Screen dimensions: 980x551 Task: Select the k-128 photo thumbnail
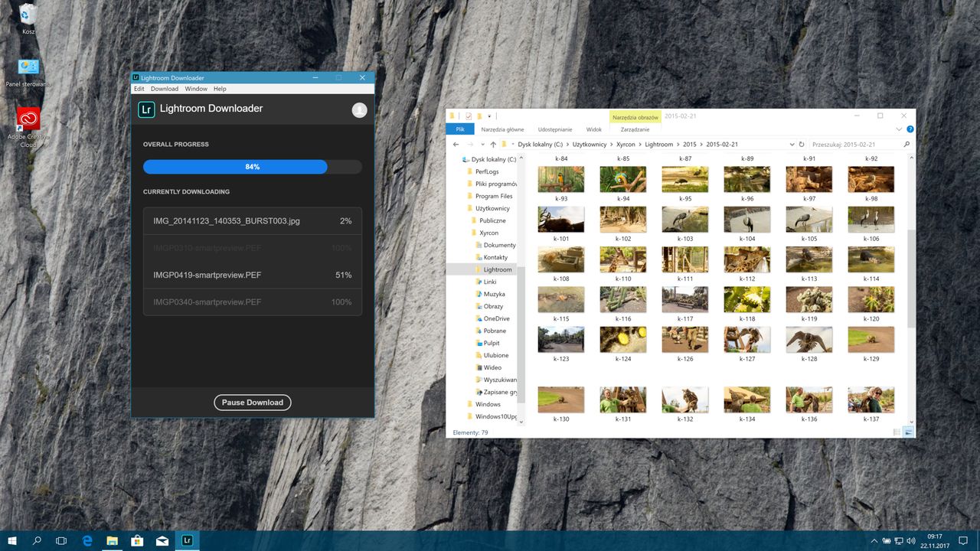[x=809, y=340]
